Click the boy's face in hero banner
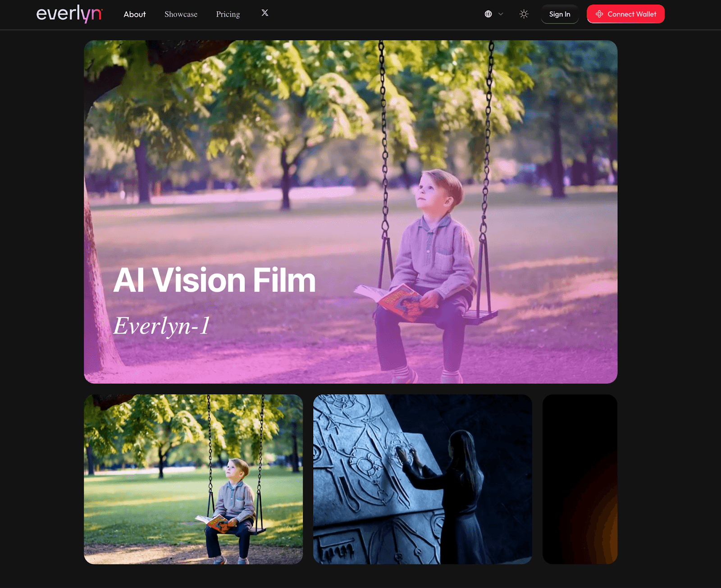This screenshot has width=721, height=588. click(x=430, y=189)
